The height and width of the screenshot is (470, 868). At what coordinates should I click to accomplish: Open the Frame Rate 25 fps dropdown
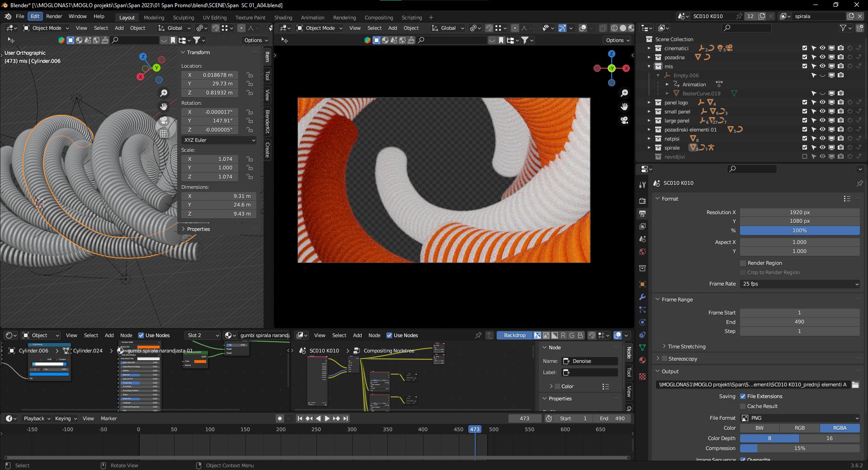tap(800, 284)
